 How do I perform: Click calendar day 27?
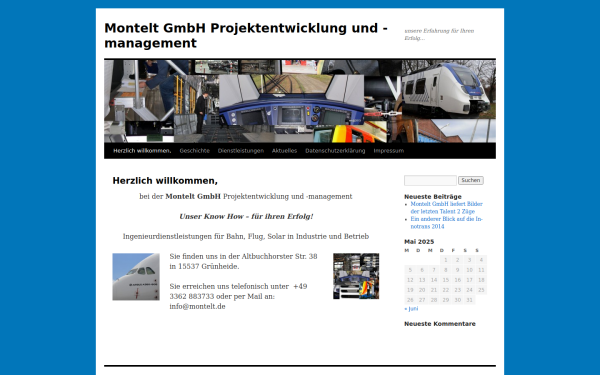pos(422,300)
